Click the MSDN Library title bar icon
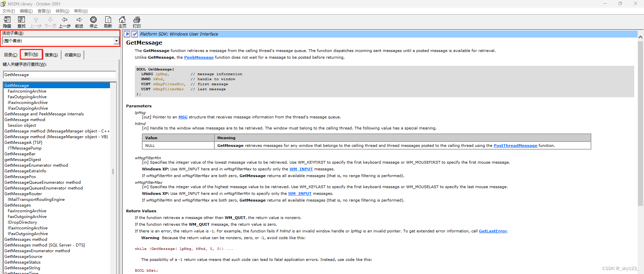Screen dimensions: 644x274 [3, 4]
